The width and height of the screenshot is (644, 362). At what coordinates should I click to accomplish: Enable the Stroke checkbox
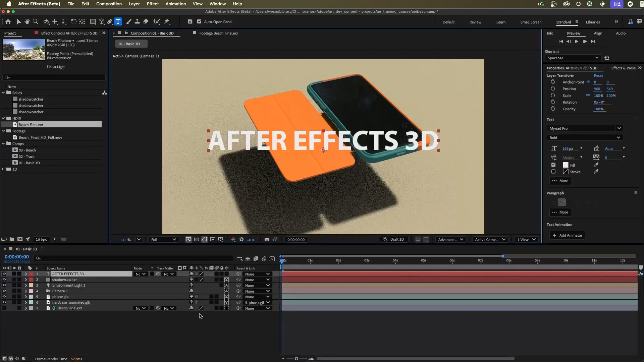tap(553, 172)
